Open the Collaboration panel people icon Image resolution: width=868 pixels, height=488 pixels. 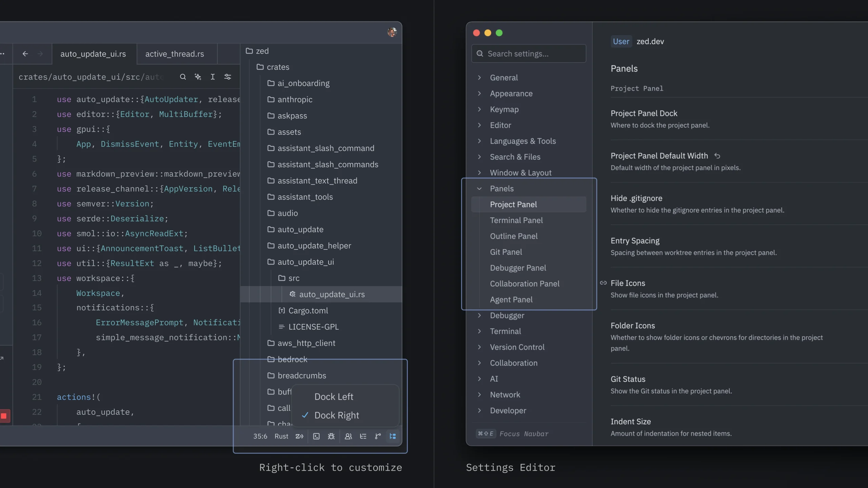pyautogui.click(x=348, y=436)
